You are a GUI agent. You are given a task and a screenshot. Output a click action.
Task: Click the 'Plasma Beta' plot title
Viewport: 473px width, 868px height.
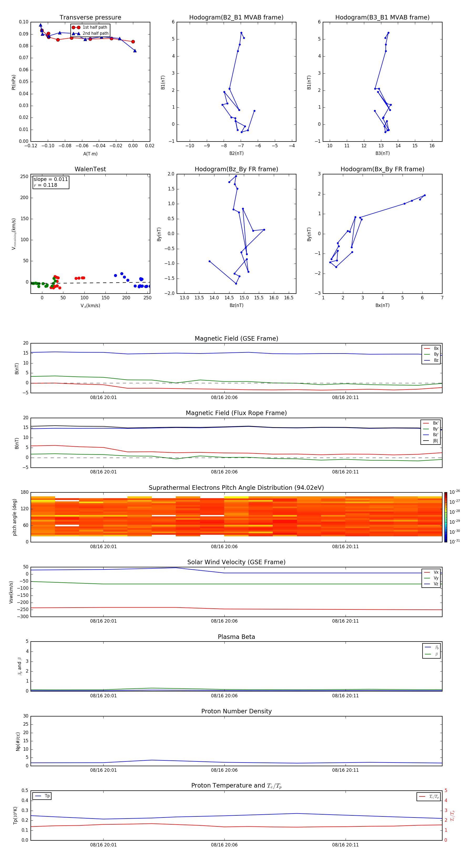(236, 637)
